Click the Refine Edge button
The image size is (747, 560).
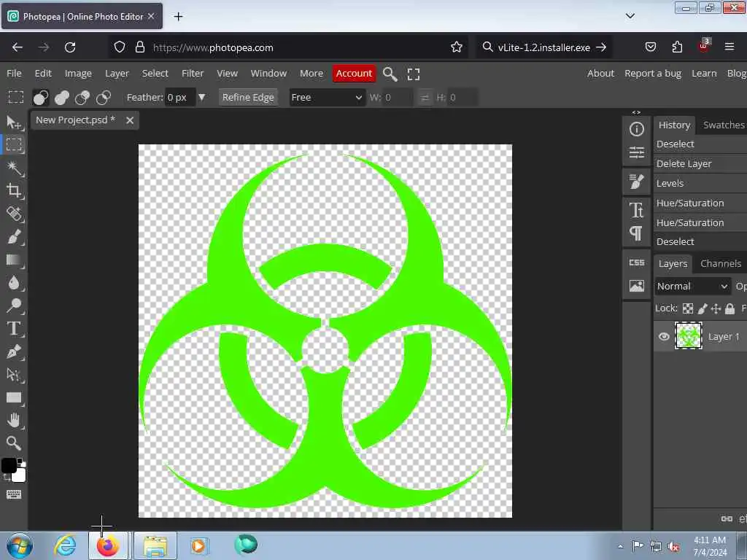point(248,98)
